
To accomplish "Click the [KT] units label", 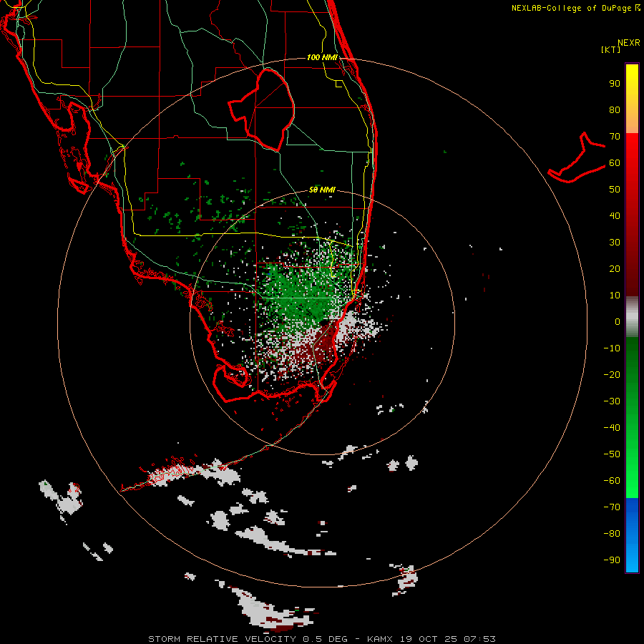I will click(x=610, y=49).
